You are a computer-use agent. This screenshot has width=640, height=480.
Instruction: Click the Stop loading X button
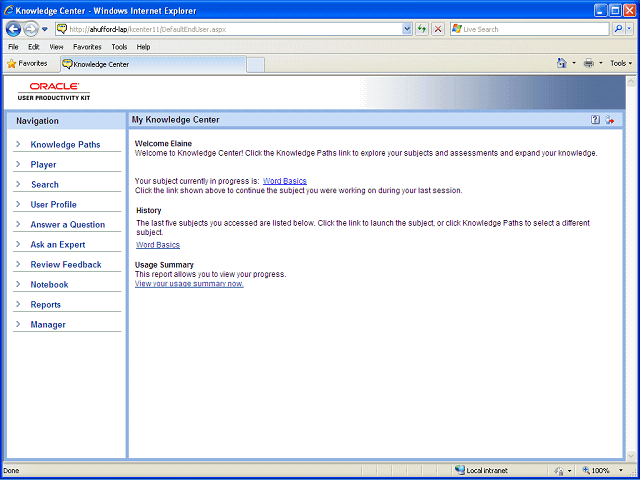[438, 29]
